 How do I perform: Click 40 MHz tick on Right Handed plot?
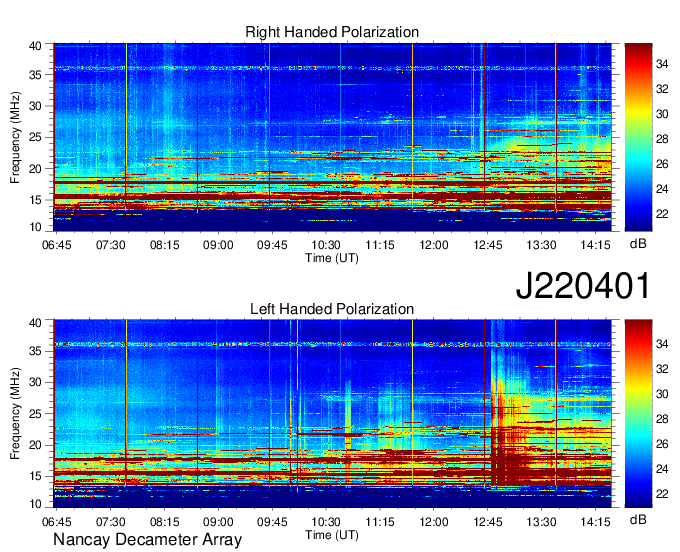(35, 46)
